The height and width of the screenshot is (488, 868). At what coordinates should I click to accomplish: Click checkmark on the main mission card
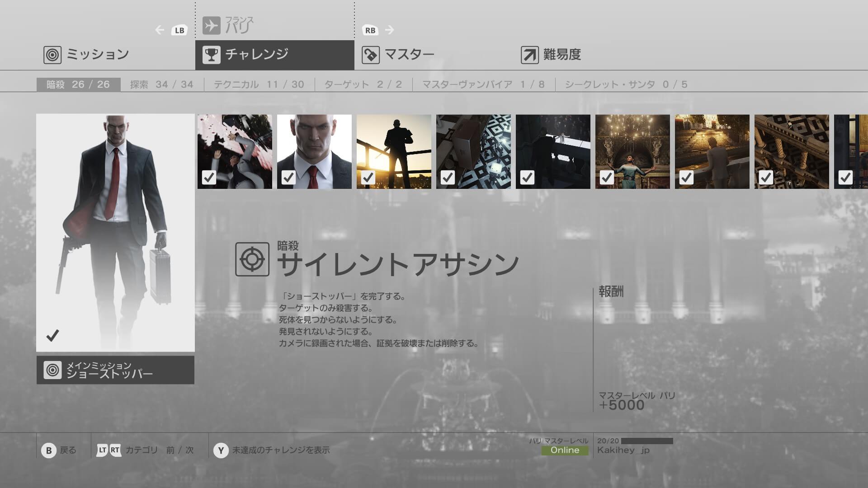53,335
